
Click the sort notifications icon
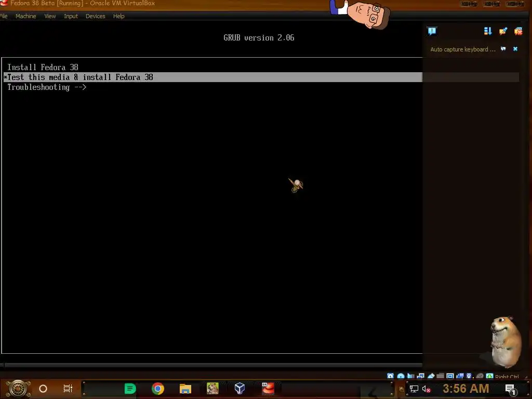(x=488, y=31)
